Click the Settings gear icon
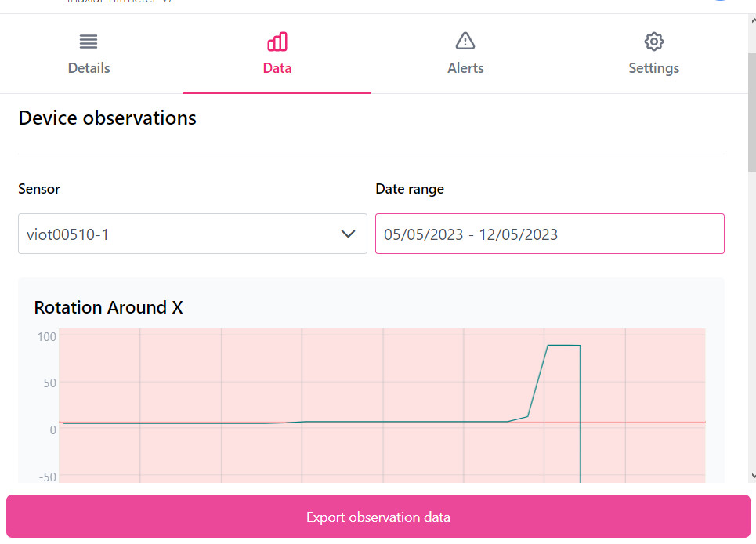This screenshot has height=544, width=756. pos(653,42)
